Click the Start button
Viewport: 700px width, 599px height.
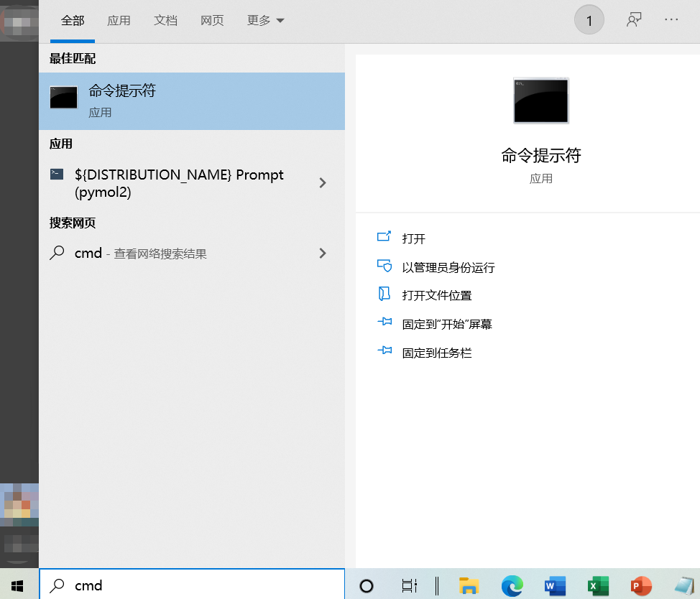coord(17,586)
